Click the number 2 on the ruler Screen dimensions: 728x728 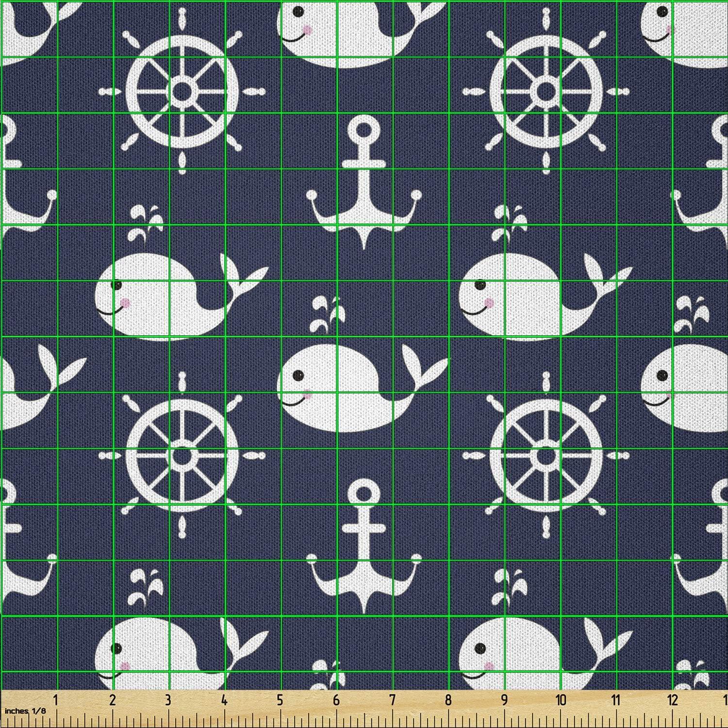(113, 700)
